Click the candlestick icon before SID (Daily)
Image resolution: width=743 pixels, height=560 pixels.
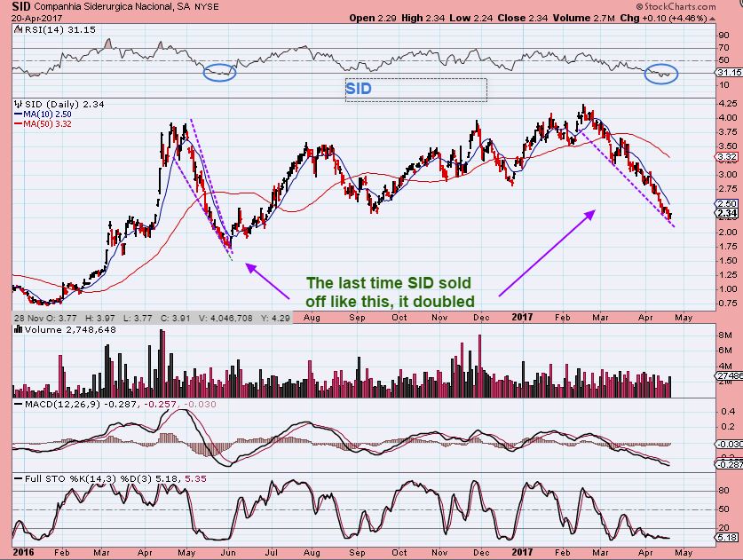tap(19, 104)
